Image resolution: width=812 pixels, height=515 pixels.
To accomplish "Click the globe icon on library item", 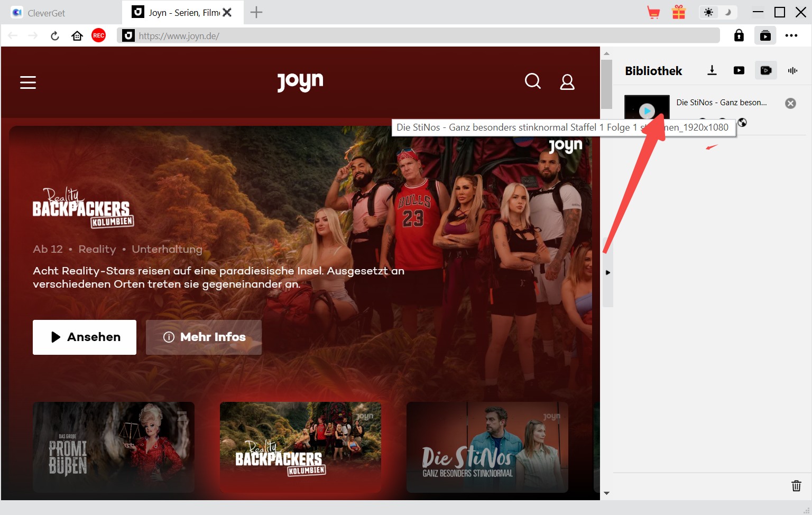I will pos(742,123).
